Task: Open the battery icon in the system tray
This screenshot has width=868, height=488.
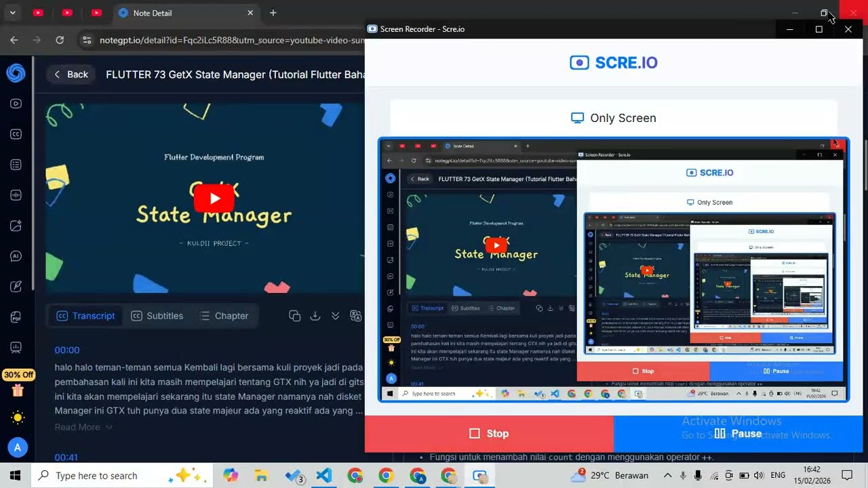Action: tap(744, 475)
